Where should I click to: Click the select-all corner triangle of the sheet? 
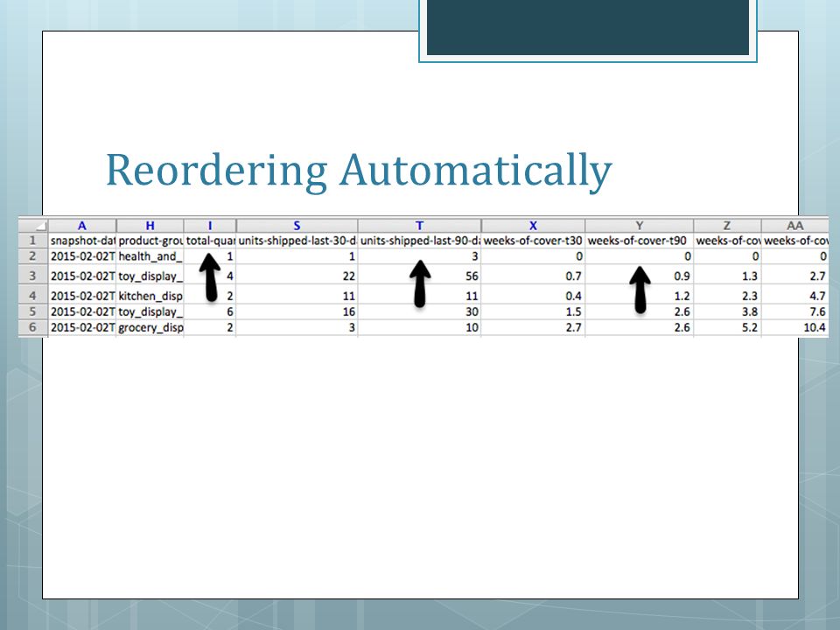[33, 226]
